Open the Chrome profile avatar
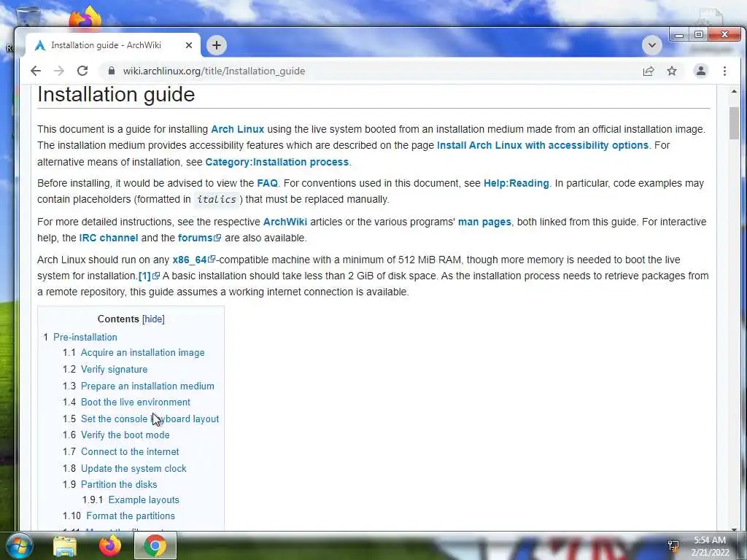This screenshot has height=560, width=747. [701, 71]
